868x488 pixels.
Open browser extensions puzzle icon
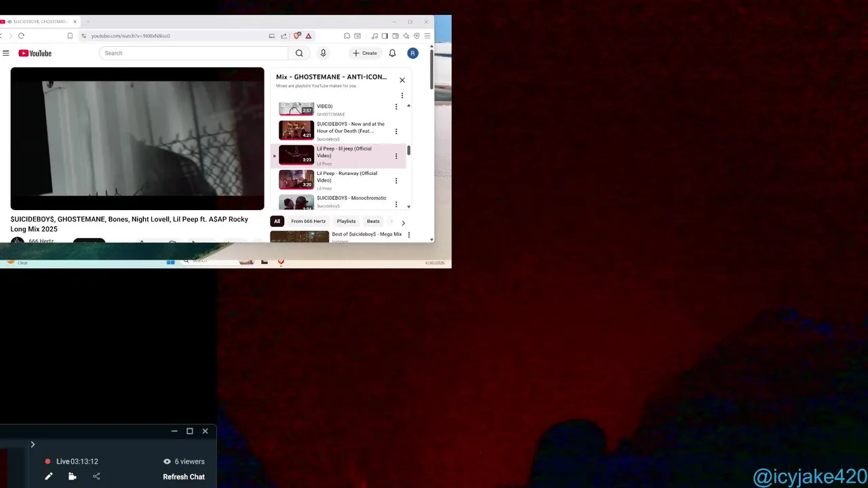347,35
